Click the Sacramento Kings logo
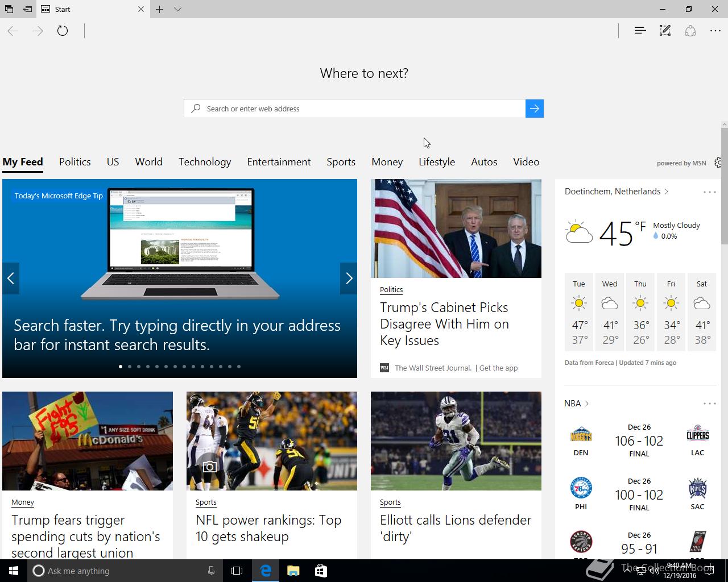 click(x=698, y=489)
